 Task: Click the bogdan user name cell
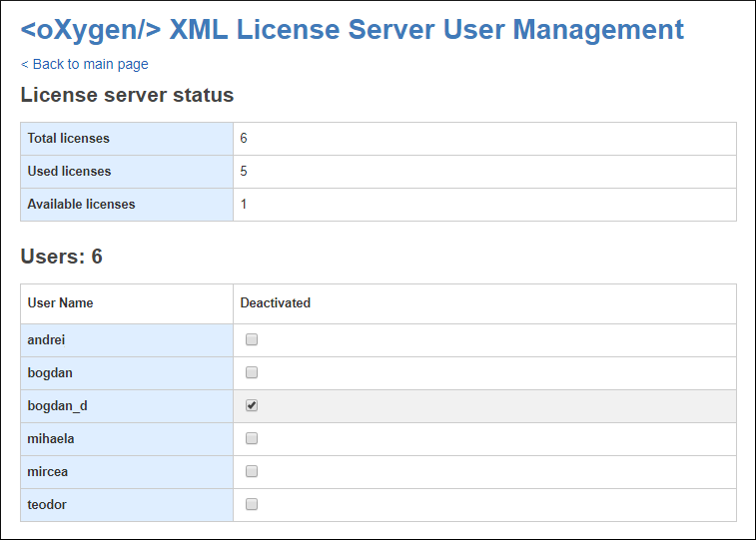click(50, 372)
